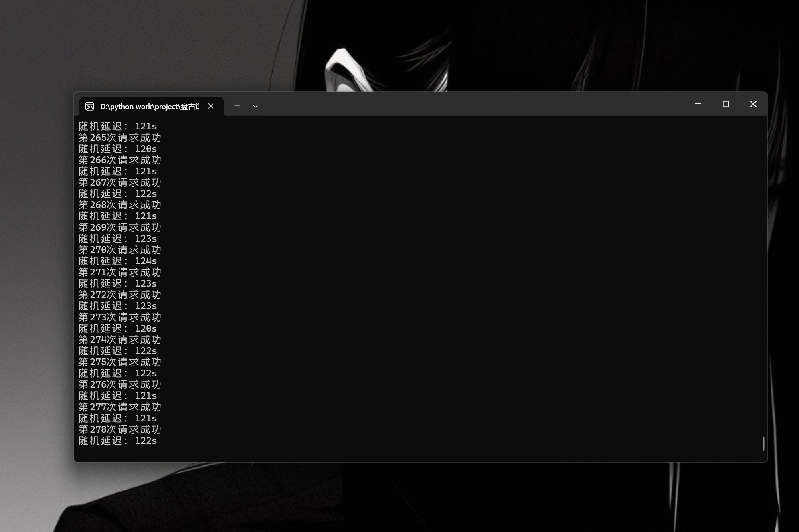The image size is (799, 532).
Task: Click the line '第265次请求成功'
Action: point(119,138)
